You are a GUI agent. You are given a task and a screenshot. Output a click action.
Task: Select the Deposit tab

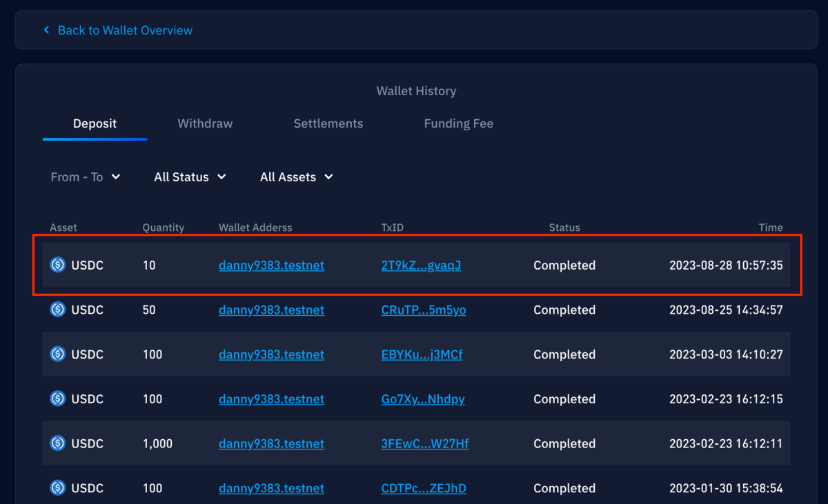coord(95,123)
